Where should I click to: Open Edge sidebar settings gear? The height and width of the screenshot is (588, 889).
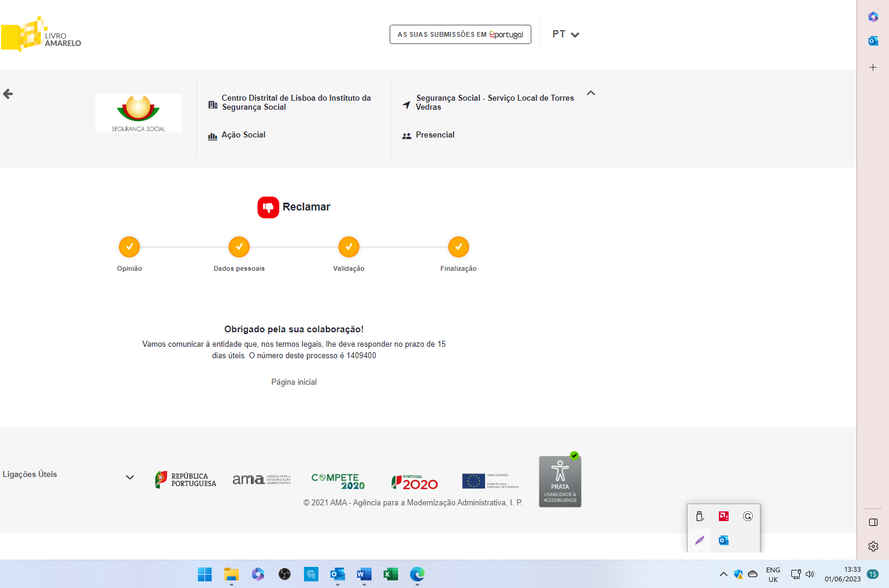point(873,546)
